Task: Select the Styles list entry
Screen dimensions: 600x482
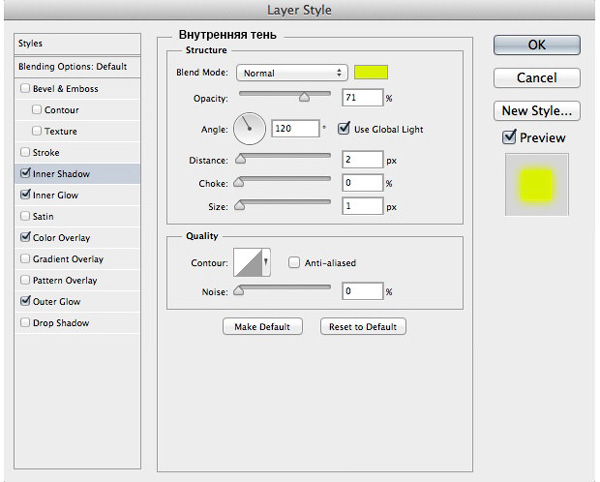Action: pos(77,43)
